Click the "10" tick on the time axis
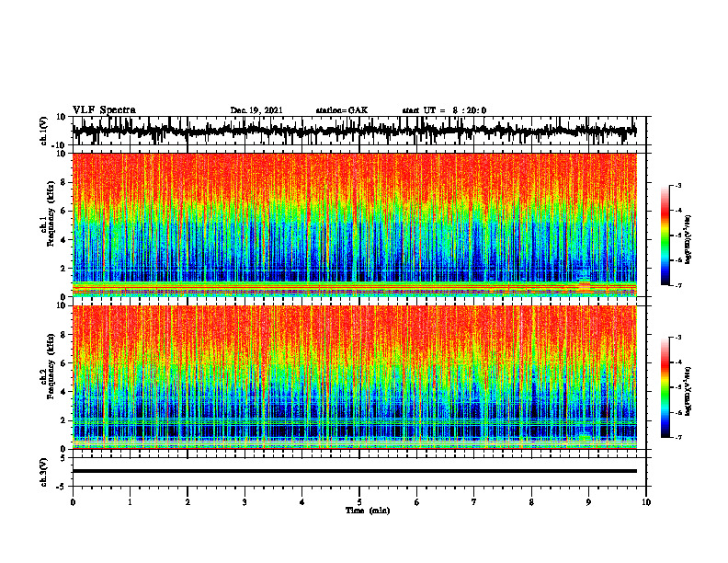728x563 pixels. click(x=646, y=502)
